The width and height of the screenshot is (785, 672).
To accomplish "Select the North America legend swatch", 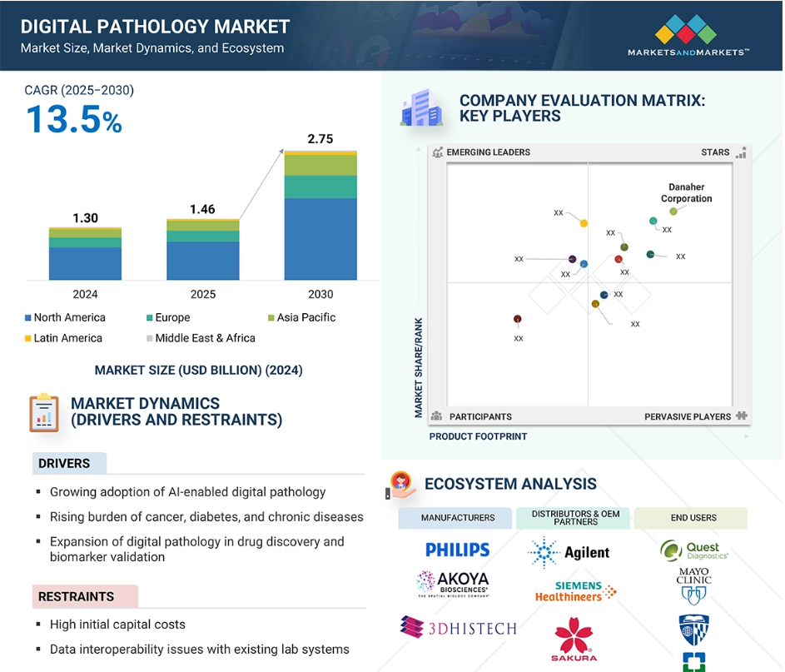I will pos(28,318).
